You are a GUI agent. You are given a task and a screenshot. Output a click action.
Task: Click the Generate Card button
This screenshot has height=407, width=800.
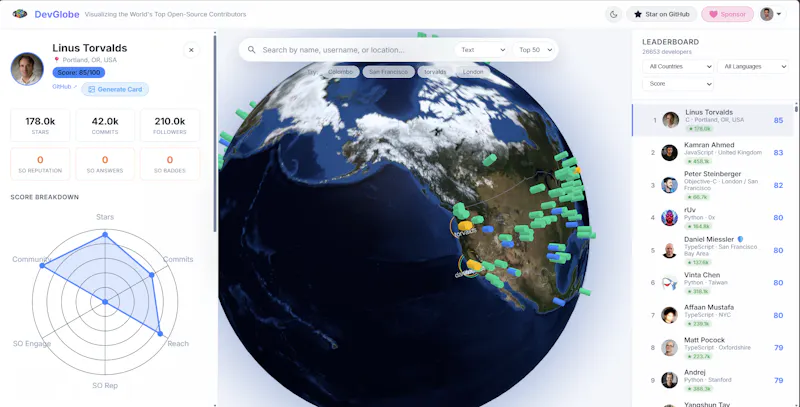115,89
